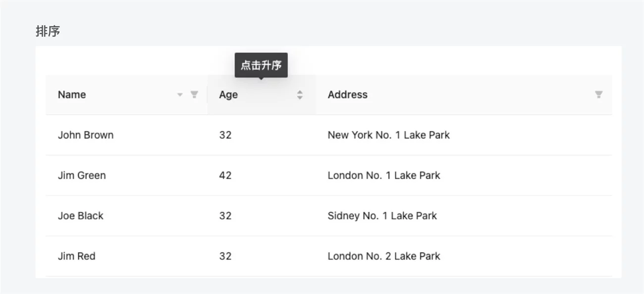Screen dimensions: 644x294
Task: Open the Address column filter icon
Action: pos(598,95)
